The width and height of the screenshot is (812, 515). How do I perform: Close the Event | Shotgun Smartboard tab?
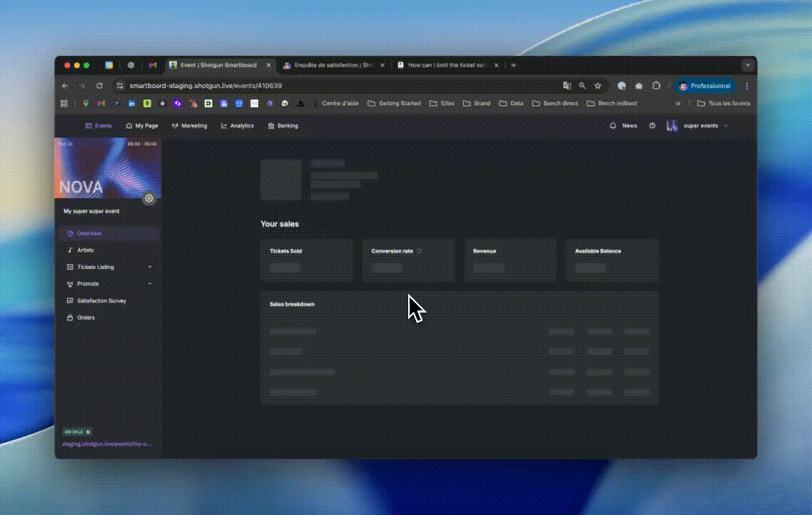[x=268, y=65]
